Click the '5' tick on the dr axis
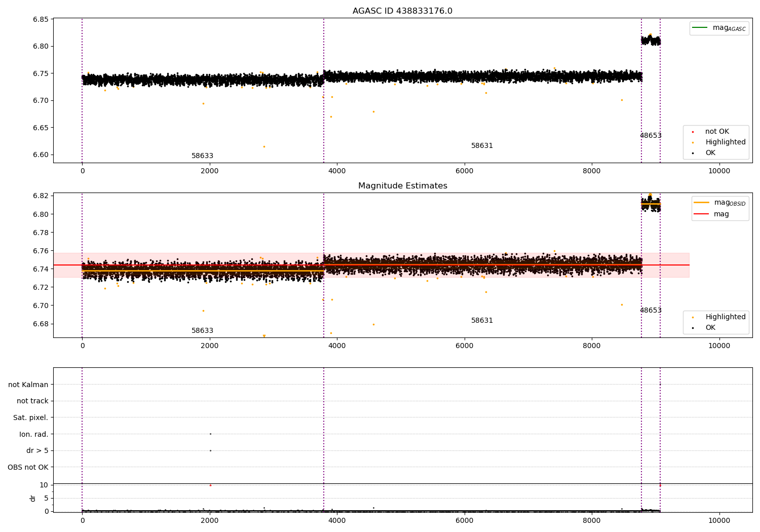Viewport: 760px width, 532px height. (46, 499)
